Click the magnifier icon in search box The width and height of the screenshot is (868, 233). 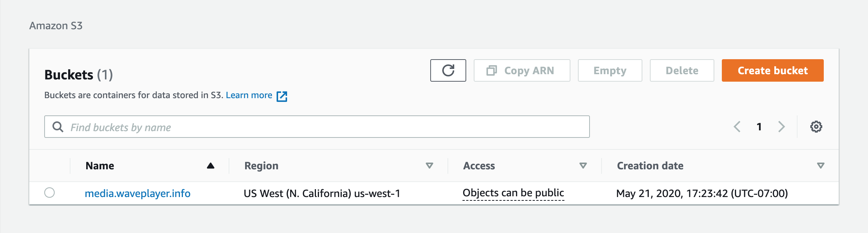click(58, 127)
